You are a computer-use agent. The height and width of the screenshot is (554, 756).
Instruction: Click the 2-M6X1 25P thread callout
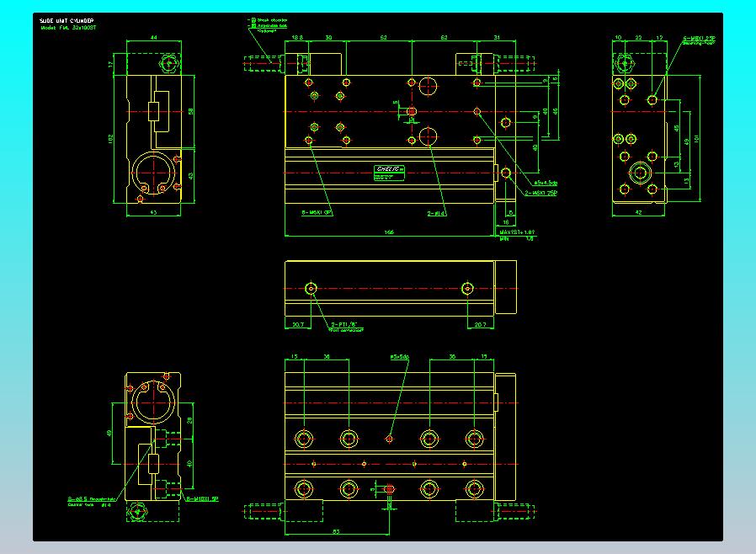click(x=540, y=193)
